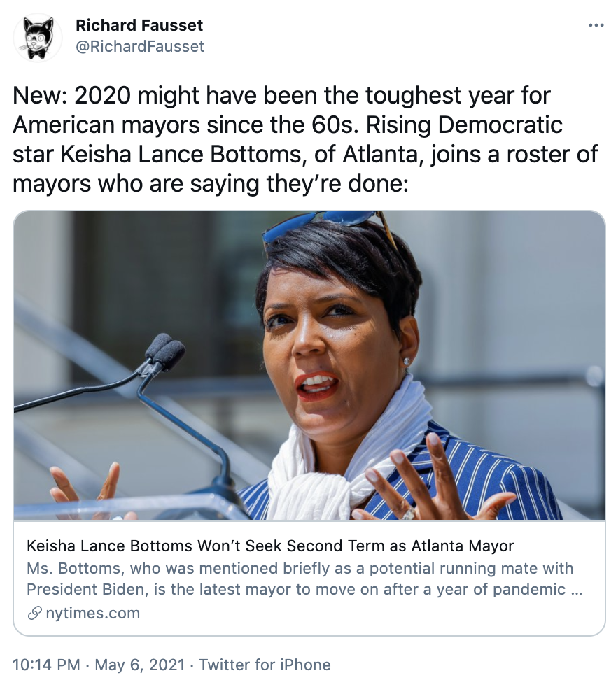Click the article headline about Keisha Lance Bottoms
The width and height of the screenshot is (616, 687).
[x=270, y=546]
